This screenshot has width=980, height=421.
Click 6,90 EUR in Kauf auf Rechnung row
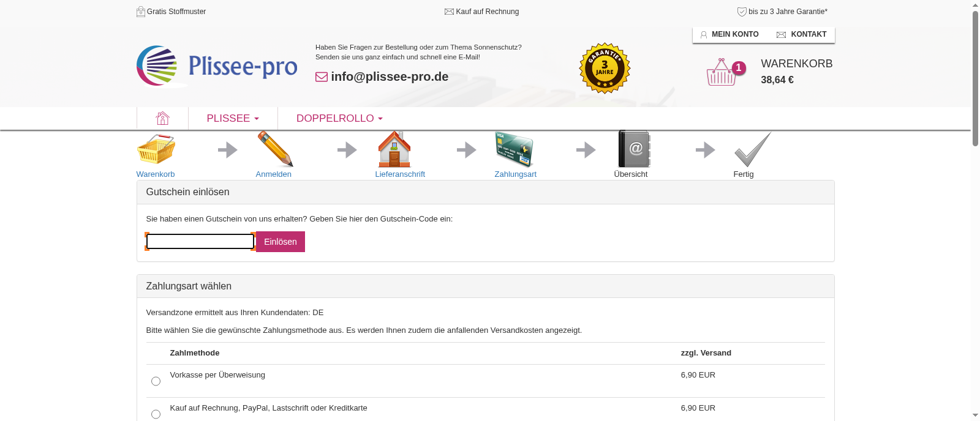pyautogui.click(x=698, y=408)
